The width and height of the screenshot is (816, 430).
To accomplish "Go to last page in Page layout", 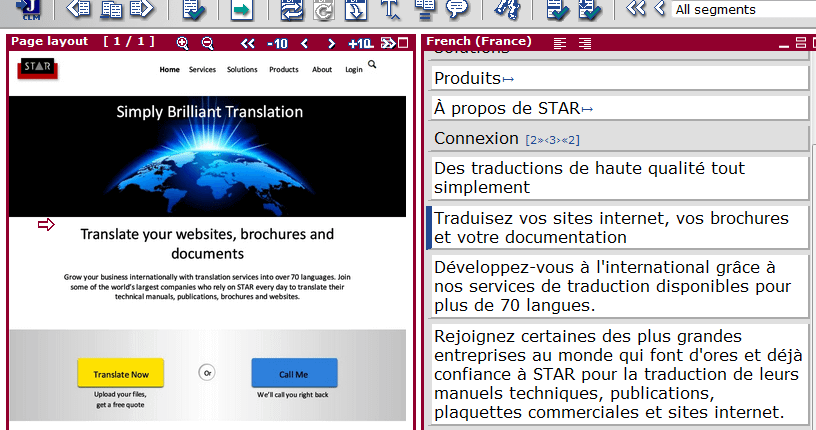I will point(388,43).
